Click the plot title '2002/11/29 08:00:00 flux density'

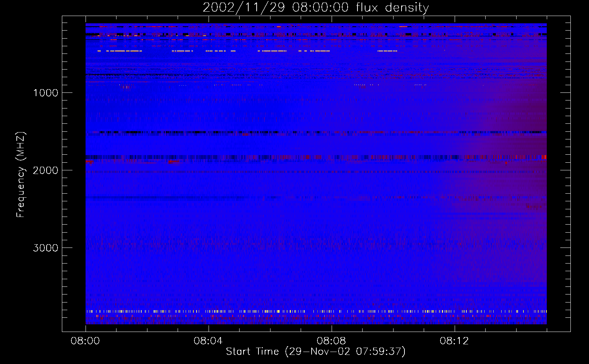click(x=316, y=7)
